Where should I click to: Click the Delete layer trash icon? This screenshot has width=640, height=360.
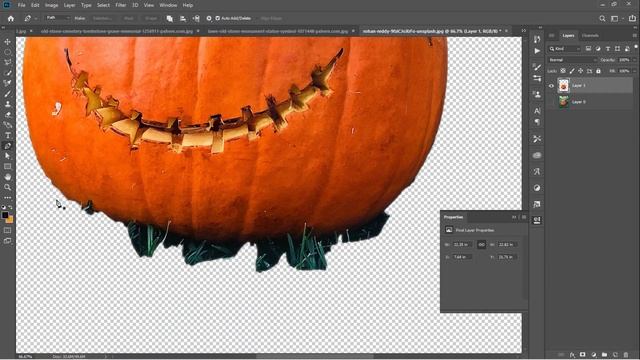(x=626, y=355)
